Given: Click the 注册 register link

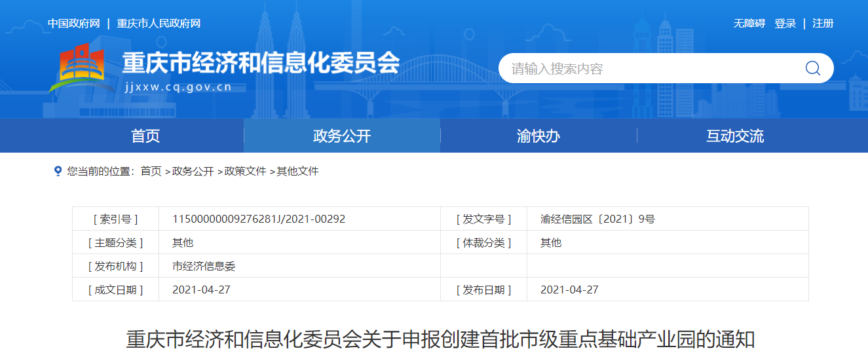Looking at the screenshot, I should tap(823, 24).
